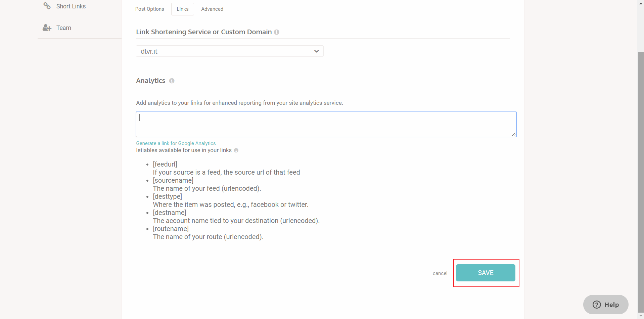Screen dimensions: 644x319
Task: Open info icon next to Analytics heading
Action: click(x=172, y=81)
